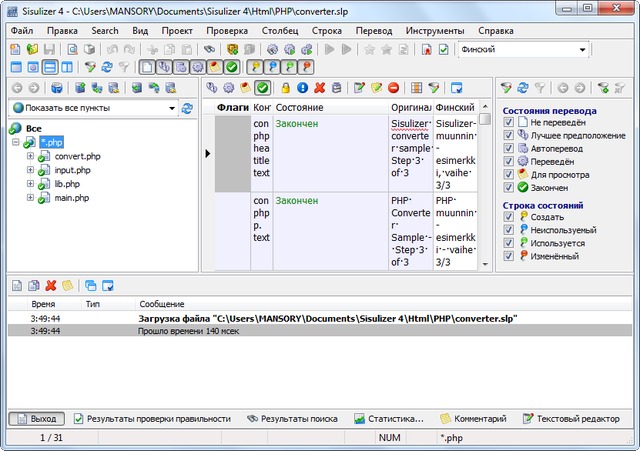Viewport: 640px width, 451px height.
Task: Toggle the Закончен translation state checkbox
Action: coord(510,187)
